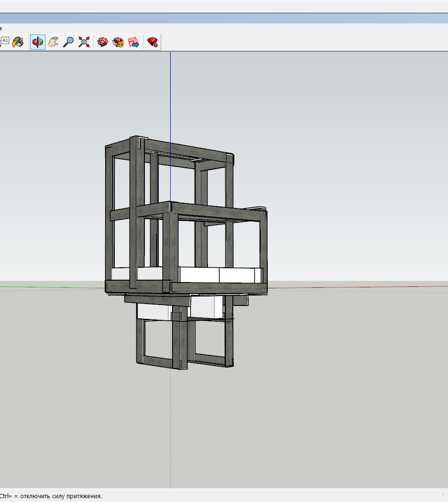Image resolution: width=448 pixels, height=502 pixels.
Task: Select the Paint Bucket tool
Action: pyautogui.click(x=18, y=42)
